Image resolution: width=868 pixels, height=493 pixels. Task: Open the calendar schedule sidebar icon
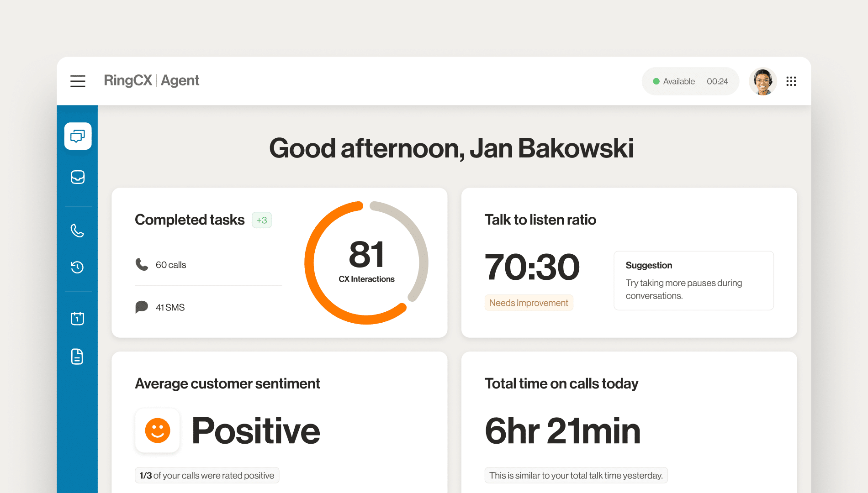(x=78, y=318)
